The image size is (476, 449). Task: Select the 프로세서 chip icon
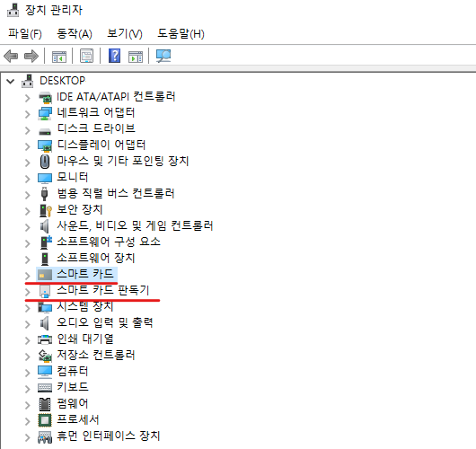pos(45,420)
